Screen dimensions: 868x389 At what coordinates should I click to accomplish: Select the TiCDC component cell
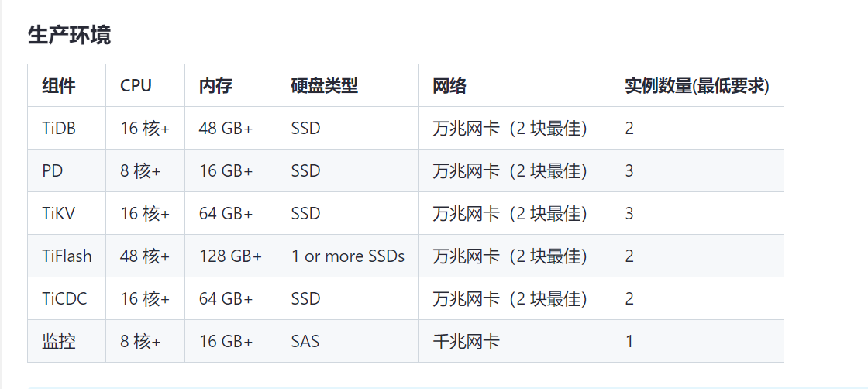tap(65, 299)
